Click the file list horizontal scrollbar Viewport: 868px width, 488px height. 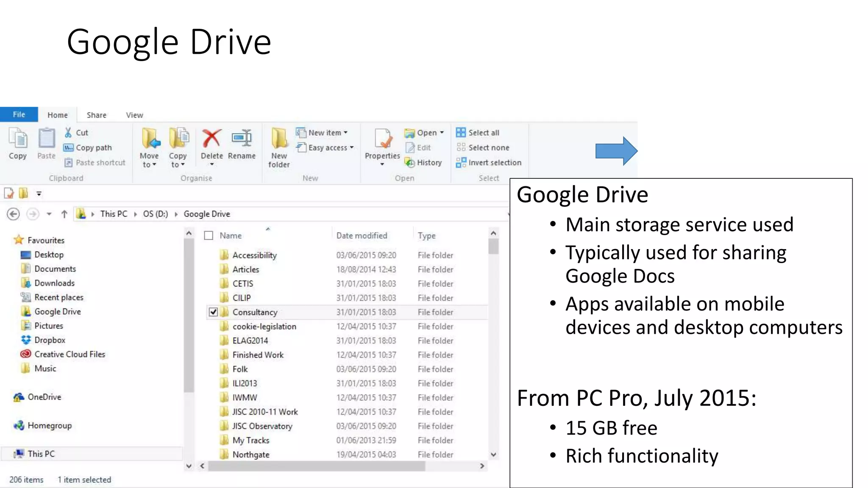pyautogui.click(x=316, y=466)
